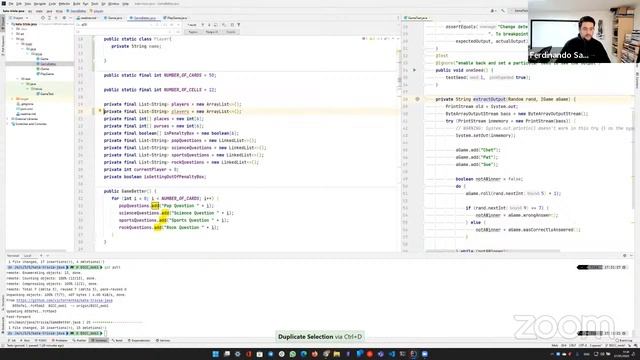640x360 pixels.
Task: Select pom.xml in project tree
Action: tap(24, 109)
